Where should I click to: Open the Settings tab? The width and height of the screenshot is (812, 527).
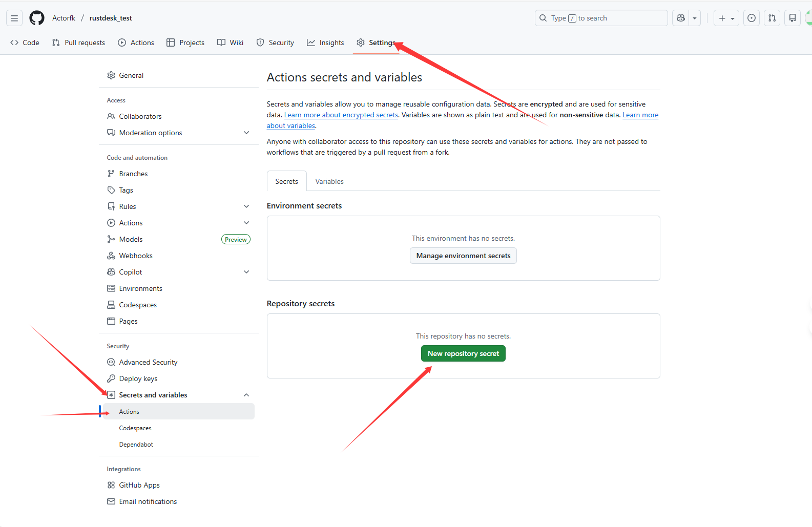point(376,43)
